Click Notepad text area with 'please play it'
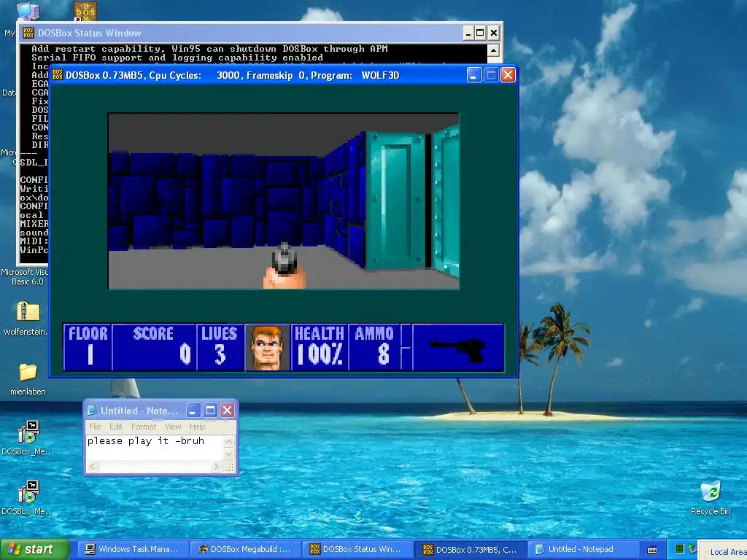 (x=155, y=448)
